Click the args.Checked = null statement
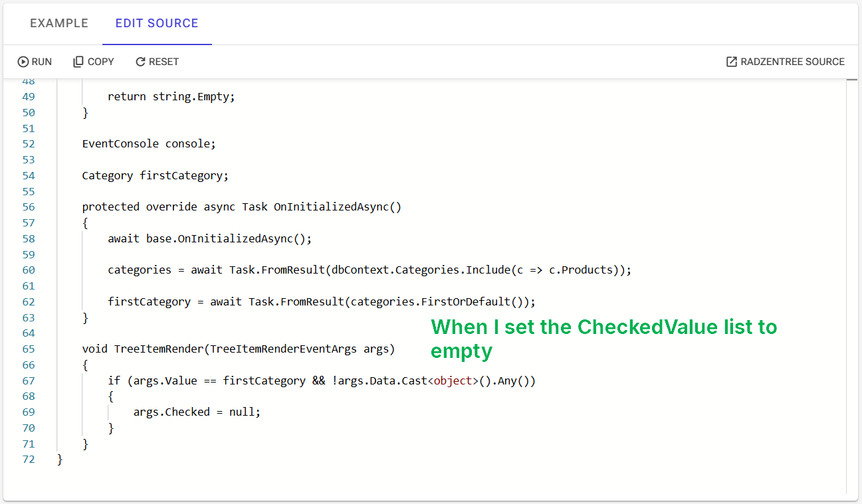Screen dimensions: 862x504 point(196,412)
